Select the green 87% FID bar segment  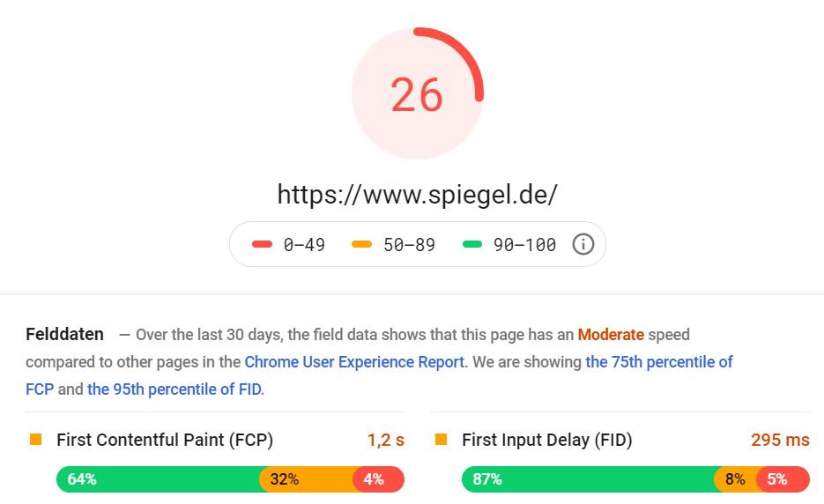click(x=588, y=479)
